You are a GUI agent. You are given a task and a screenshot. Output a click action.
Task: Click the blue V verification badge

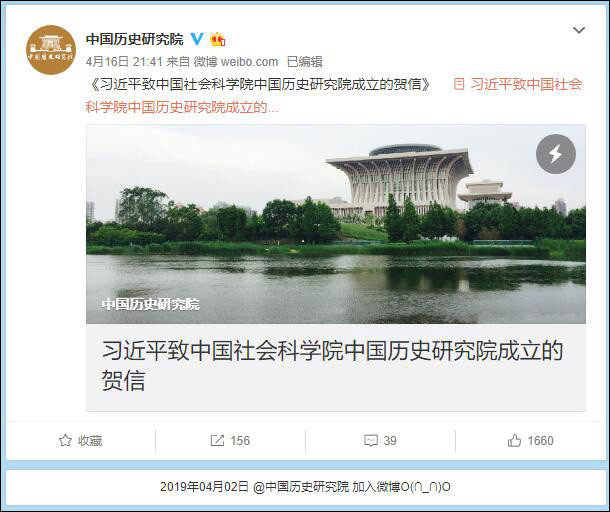[x=197, y=39]
